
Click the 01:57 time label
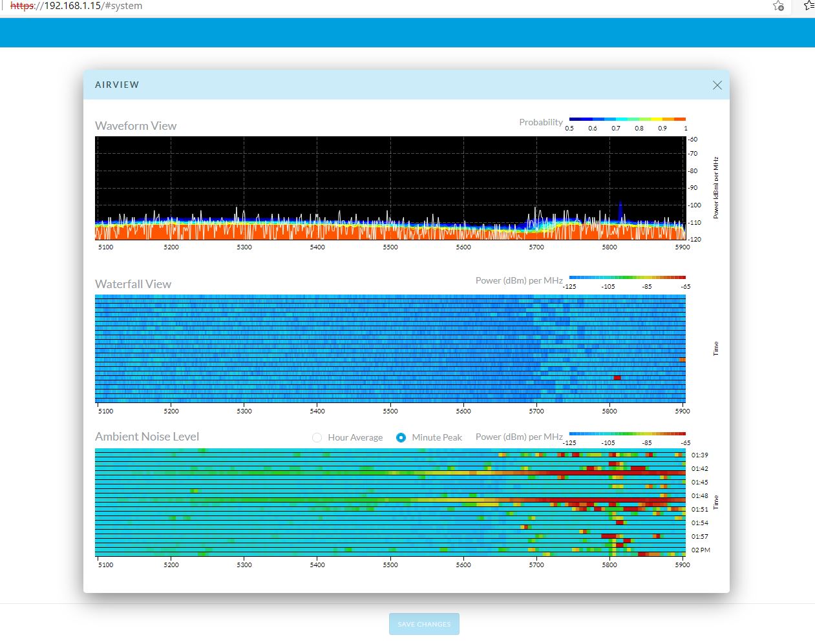pyautogui.click(x=699, y=537)
